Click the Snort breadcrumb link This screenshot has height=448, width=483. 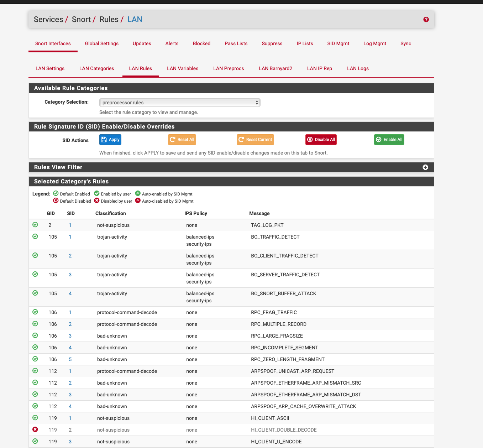[x=81, y=20]
